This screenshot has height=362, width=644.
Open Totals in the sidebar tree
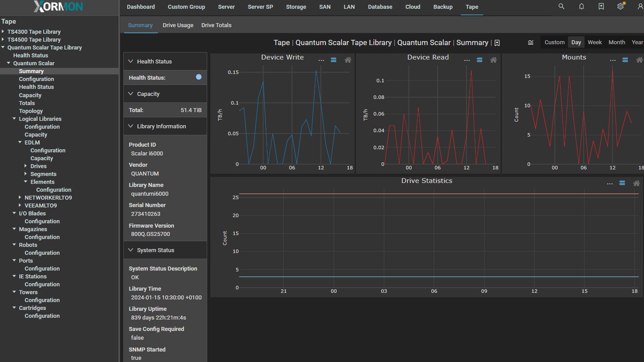[27, 103]
